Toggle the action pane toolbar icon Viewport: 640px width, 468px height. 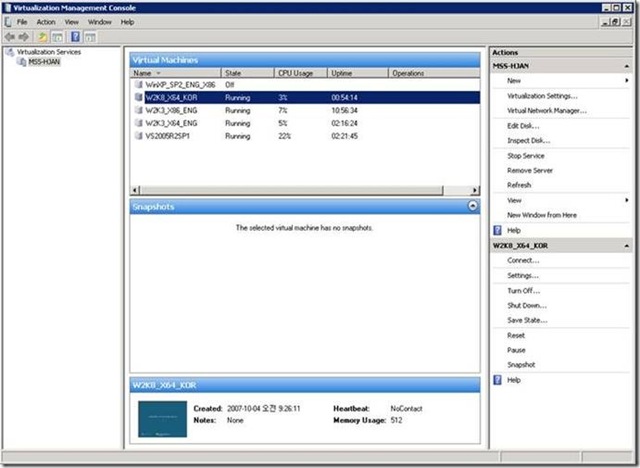[x=90, y=37]
